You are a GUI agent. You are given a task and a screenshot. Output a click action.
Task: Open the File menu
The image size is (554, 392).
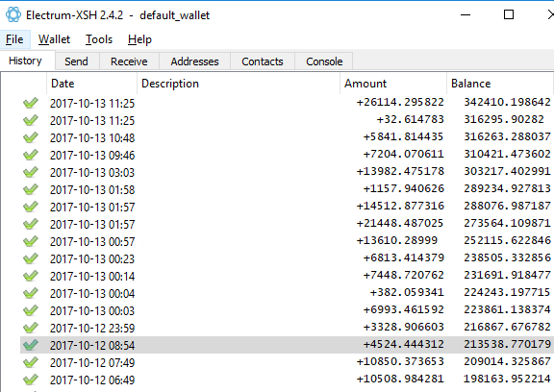pos(14,39)
